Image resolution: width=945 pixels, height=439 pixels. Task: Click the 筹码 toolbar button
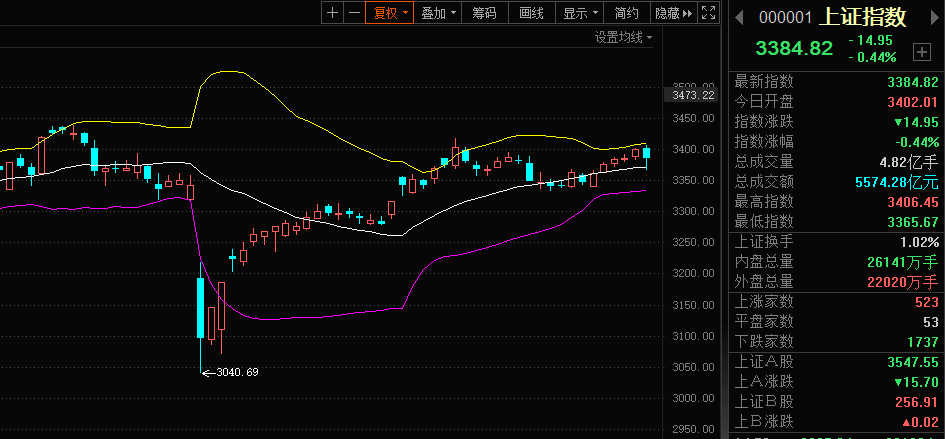point(485,13)
